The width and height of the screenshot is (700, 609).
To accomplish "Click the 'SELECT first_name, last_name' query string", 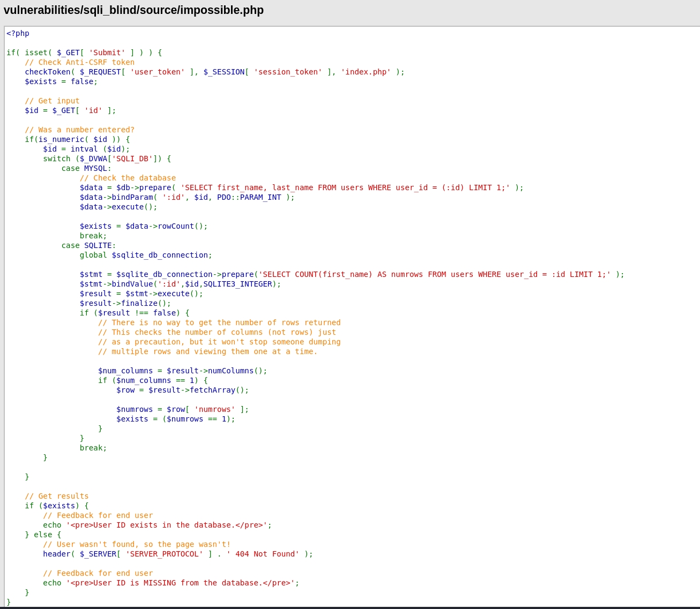I will (345, 187).
